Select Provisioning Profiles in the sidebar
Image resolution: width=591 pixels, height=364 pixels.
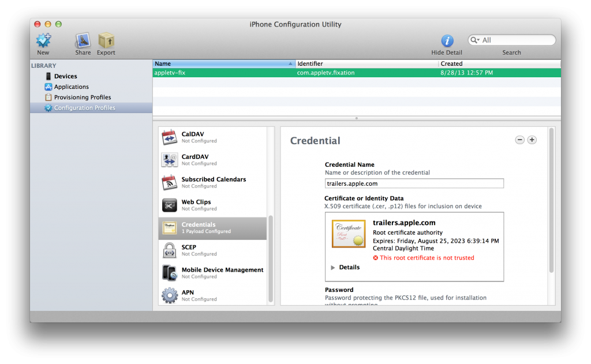82,97
